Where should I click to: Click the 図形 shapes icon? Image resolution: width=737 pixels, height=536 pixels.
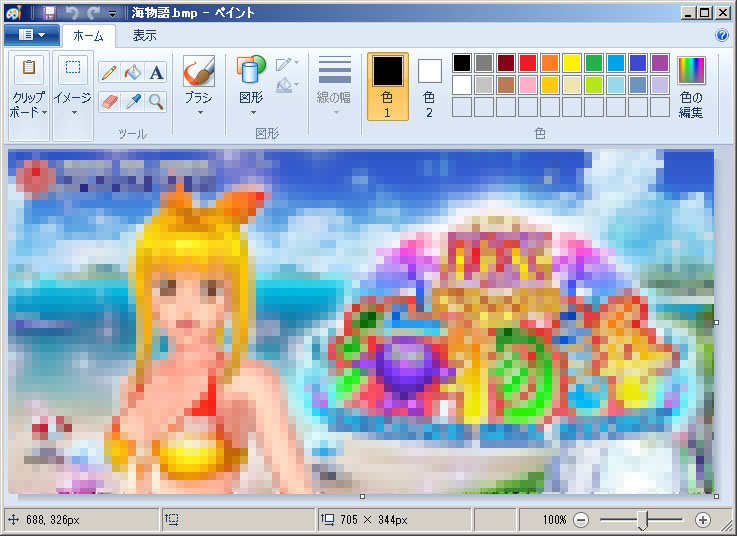click(251, 71)
